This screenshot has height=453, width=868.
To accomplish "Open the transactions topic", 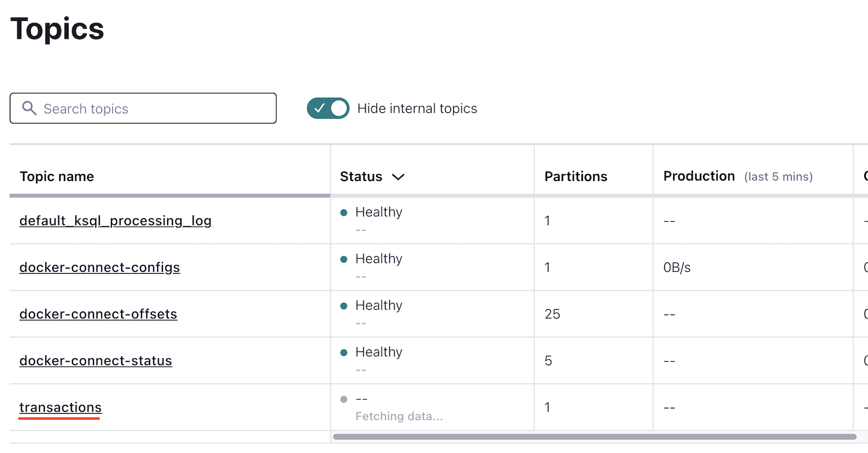I will pos(60,407).
